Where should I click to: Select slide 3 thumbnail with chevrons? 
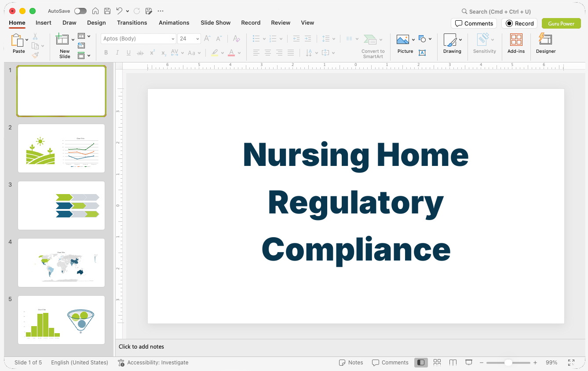click(61, 206)
